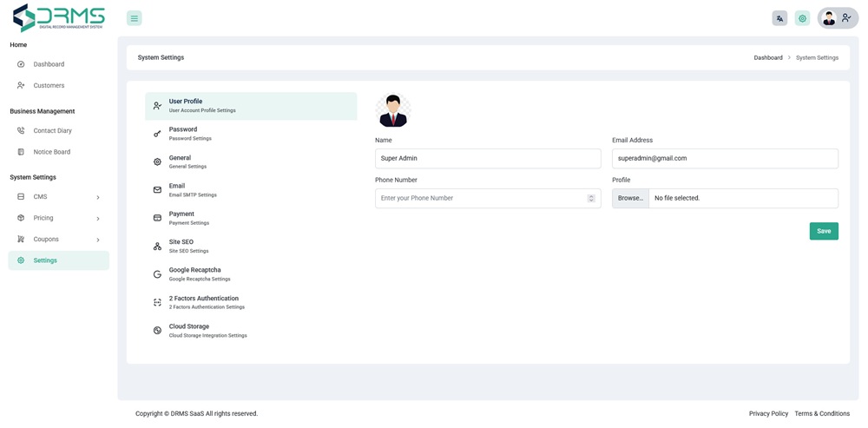This screenshot has height=428, width=868.
Task: Click the Save button
Action: tap(824, 231)
